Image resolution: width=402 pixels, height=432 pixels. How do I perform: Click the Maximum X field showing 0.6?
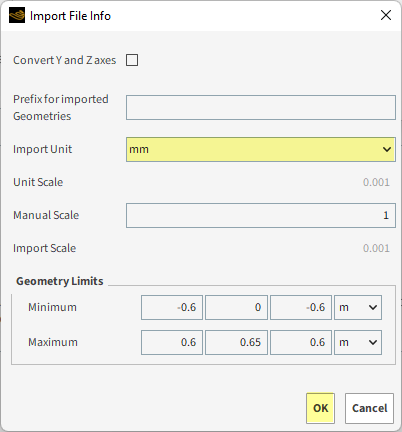tap(172, 342)
